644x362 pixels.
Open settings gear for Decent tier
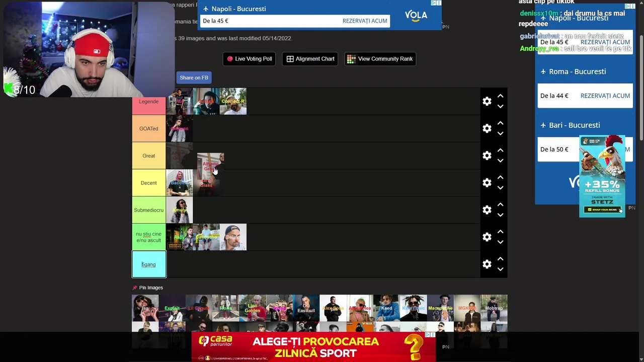point(487,183)
